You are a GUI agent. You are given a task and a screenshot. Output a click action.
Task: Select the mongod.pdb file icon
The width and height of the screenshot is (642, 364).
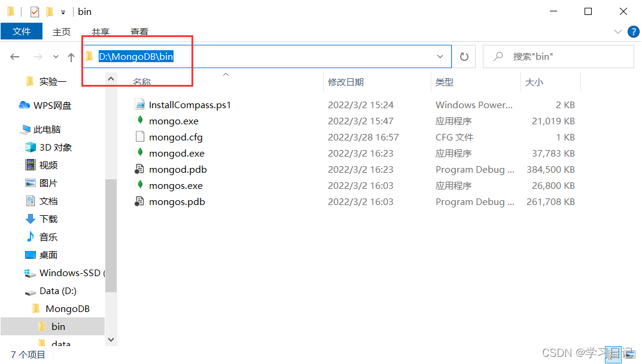click(139, 169)
